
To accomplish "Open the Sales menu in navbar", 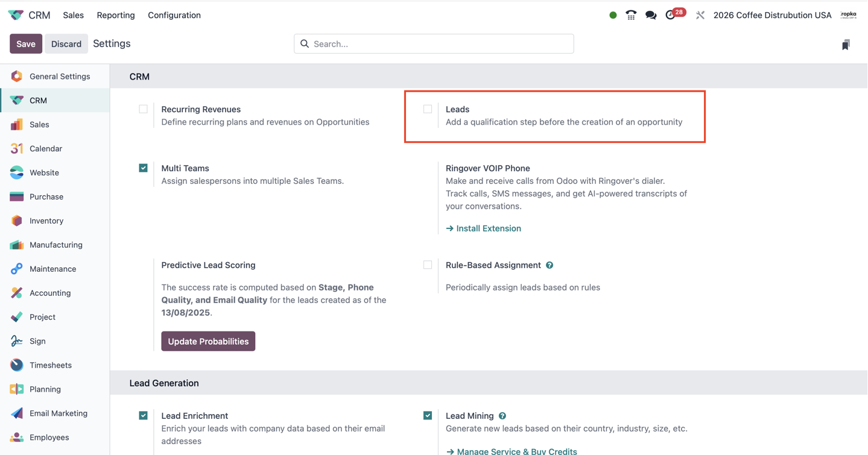I will click(74, 15).
